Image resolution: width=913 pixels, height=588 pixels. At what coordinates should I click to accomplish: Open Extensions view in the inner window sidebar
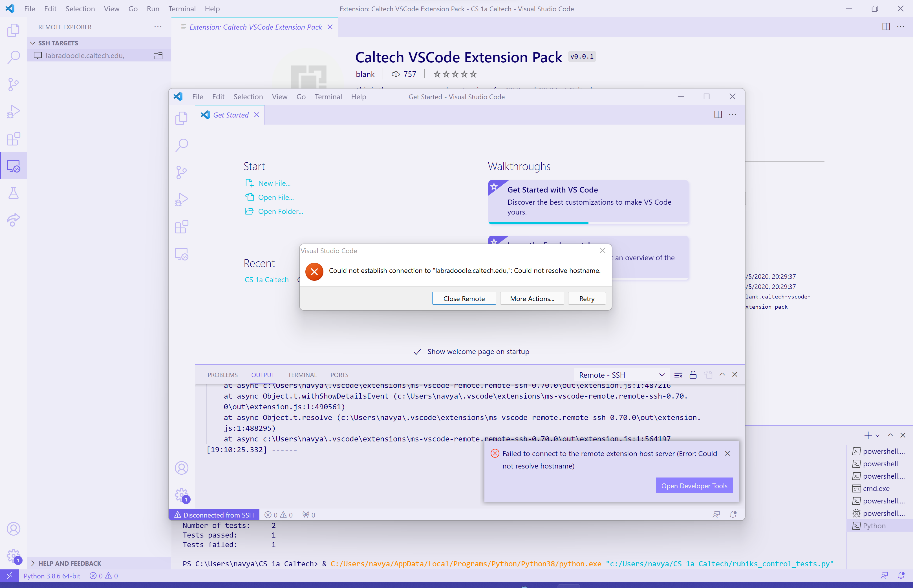(181, 227)
